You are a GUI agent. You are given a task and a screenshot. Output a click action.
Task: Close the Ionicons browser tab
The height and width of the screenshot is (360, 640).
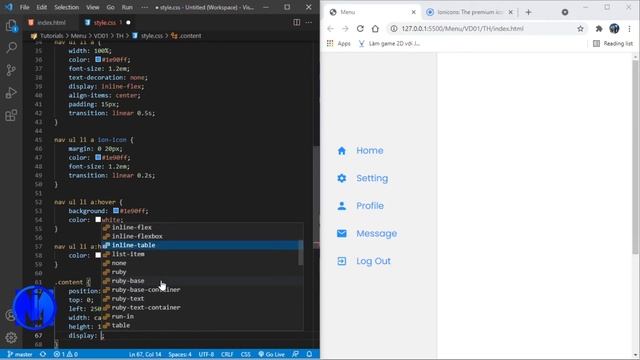510,12
